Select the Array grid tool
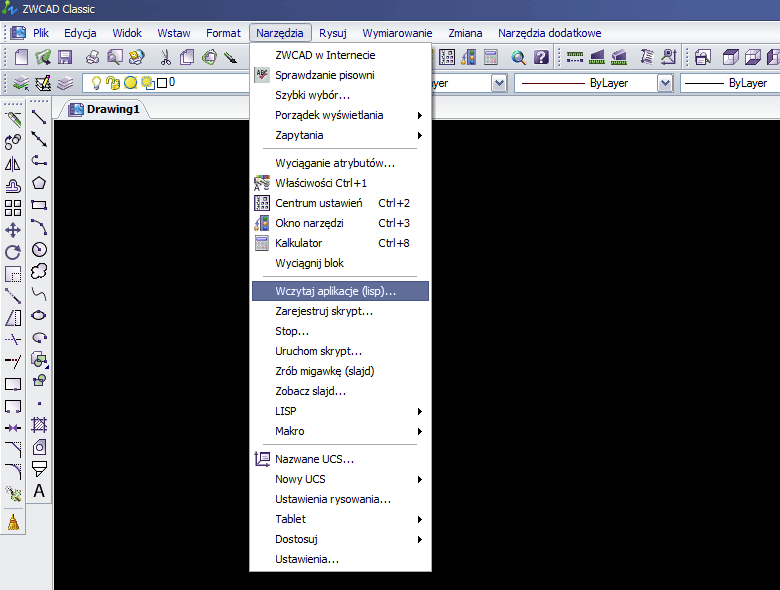The width and height of the screenshot is (780, 590). click(x=13, y=208)
